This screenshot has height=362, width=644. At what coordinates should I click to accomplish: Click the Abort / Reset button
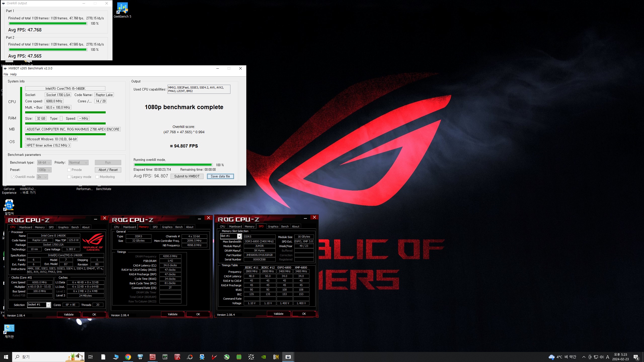(x=108, y=170)
